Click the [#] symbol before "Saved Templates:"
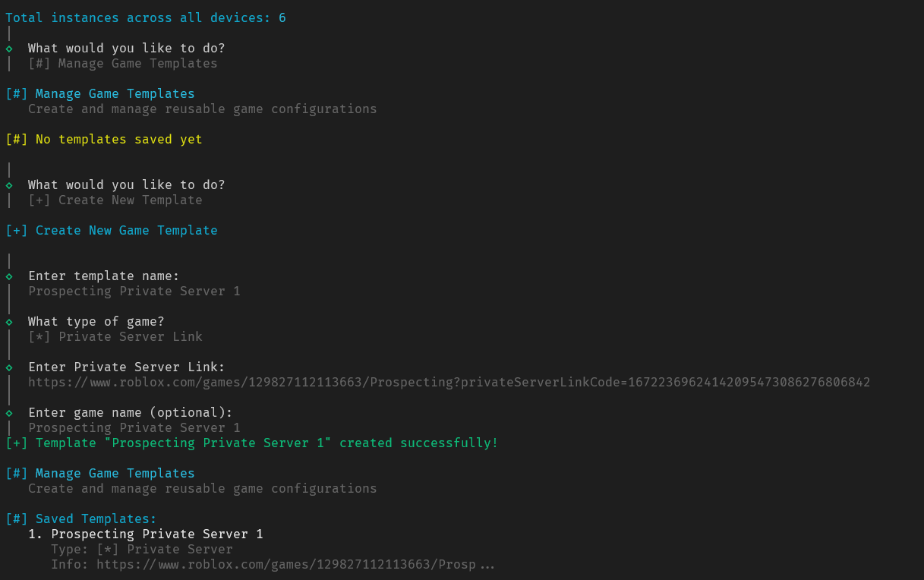This screenshot has height=580, width=924. click(x=16, y=519)
